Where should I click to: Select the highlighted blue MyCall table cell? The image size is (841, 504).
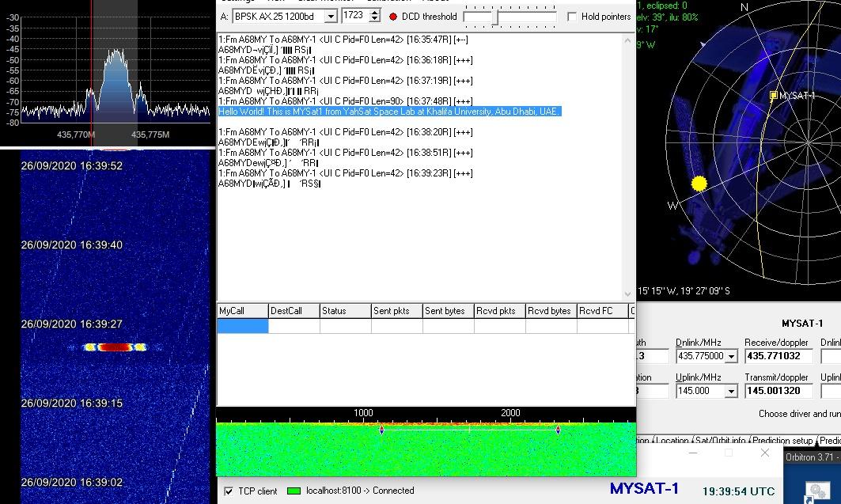pos(242,325)
